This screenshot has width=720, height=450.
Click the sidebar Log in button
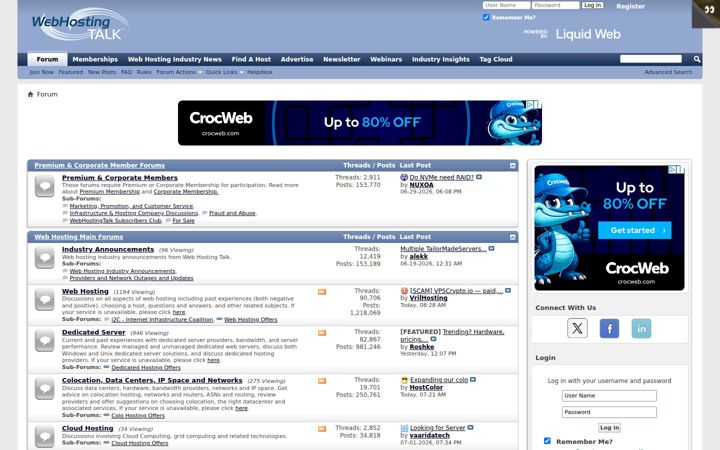(609, 428)
